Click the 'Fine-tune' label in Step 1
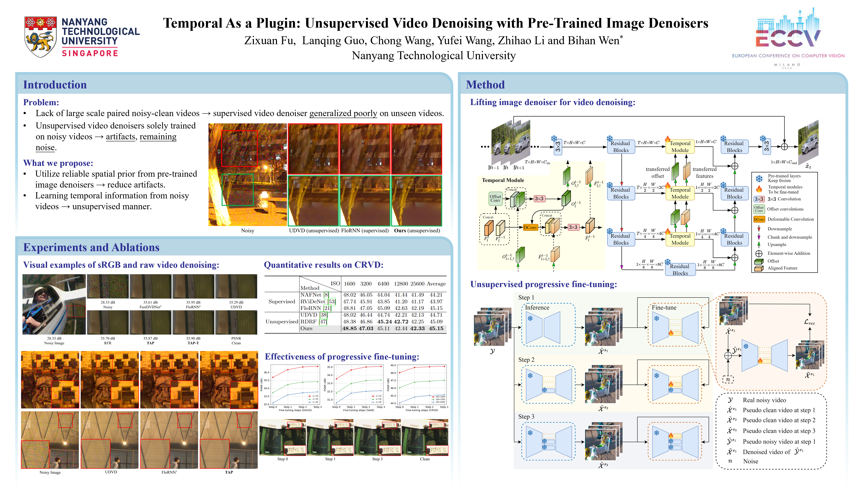 pyautogui.click(x=664, y=308)
